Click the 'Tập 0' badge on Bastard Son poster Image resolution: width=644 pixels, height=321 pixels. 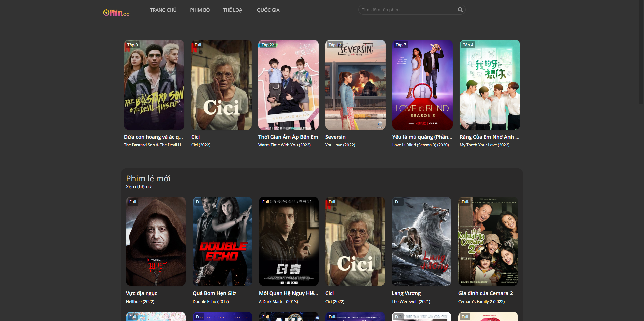point(132,45)
